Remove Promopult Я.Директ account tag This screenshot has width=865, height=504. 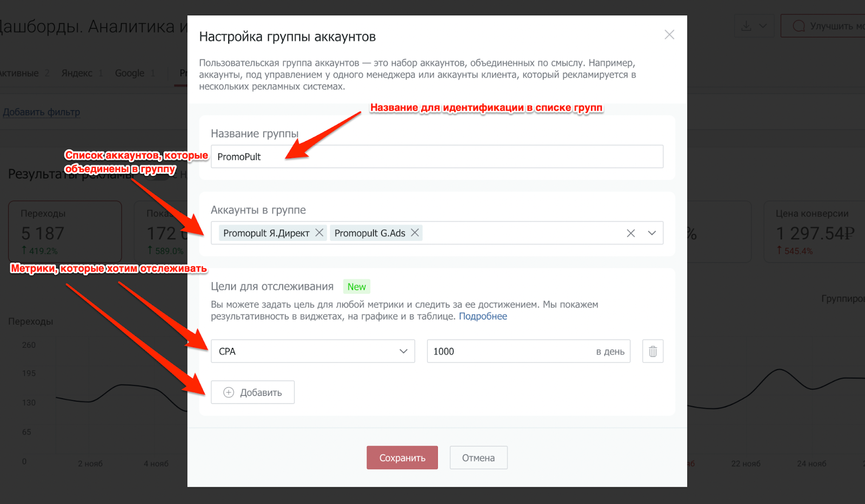tap(320, 233)
